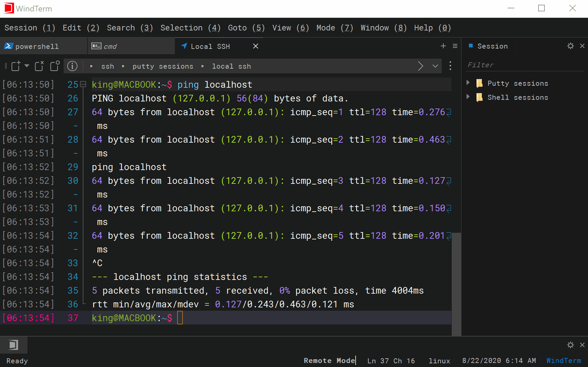Click the bottom pane toggle icon
588x367 pixels.
13,345
